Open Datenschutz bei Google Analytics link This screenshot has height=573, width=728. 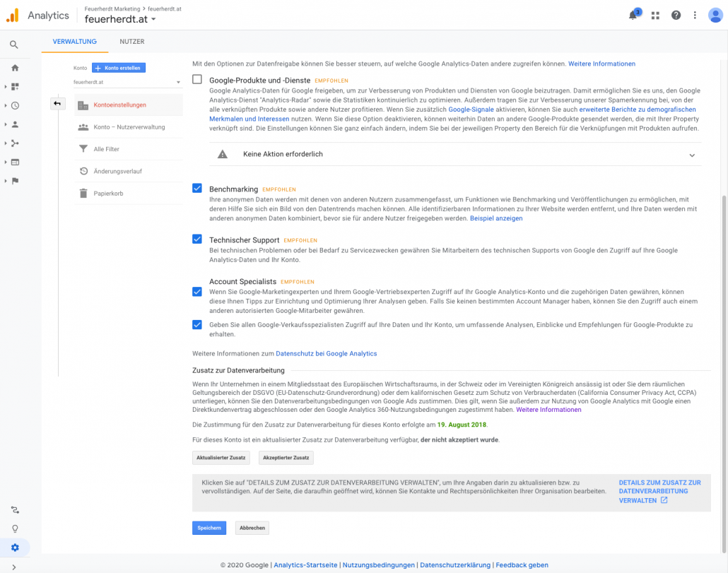click(x=326, y=353)
